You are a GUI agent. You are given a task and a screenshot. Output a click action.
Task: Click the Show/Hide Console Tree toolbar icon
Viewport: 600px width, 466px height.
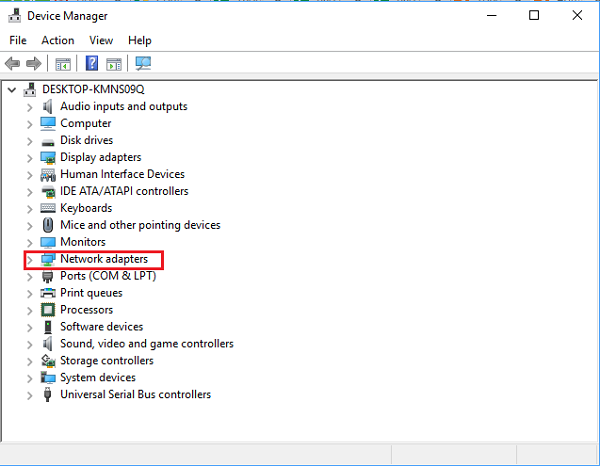pos(63,64)
